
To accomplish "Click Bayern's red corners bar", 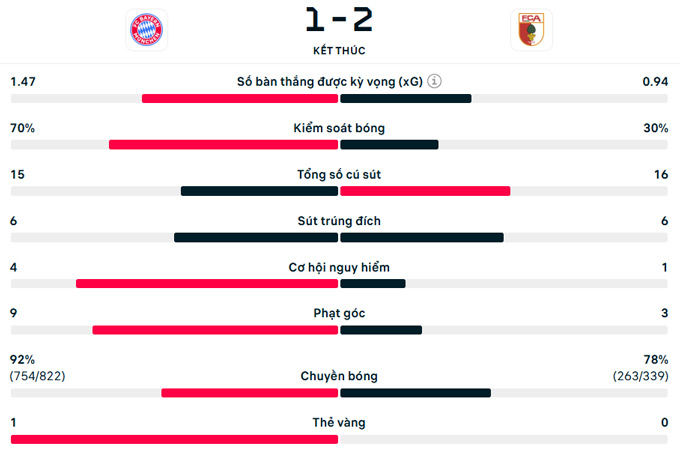I will [x=215, y=330].
